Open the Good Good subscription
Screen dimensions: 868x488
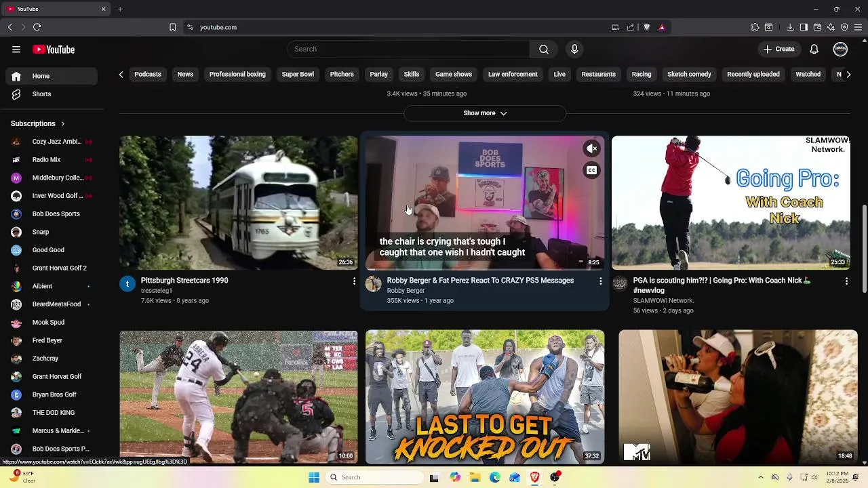point(52,250)
